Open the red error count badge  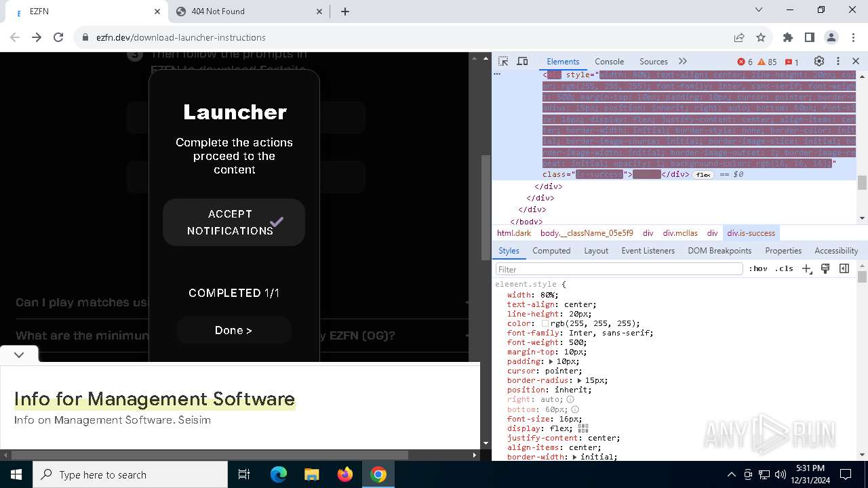point(745,62)
